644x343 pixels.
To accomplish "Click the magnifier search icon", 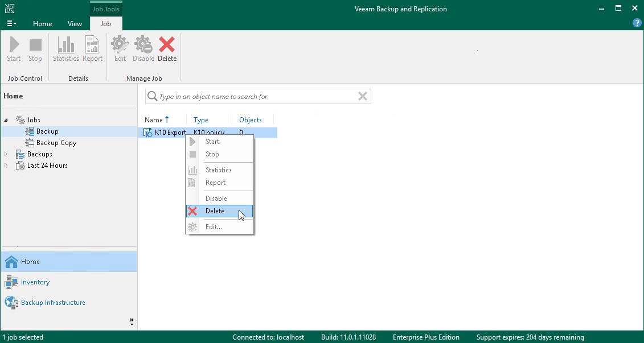I will tap(152, 97).
